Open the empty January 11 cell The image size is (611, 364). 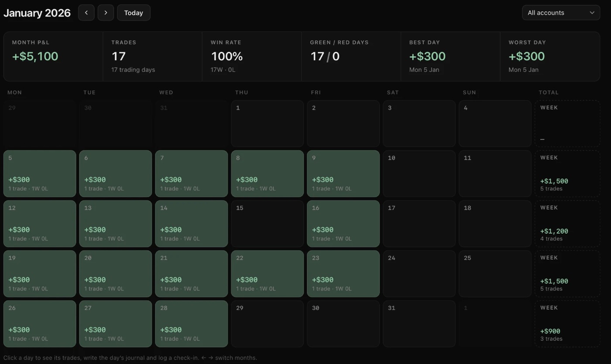tap(495, 173)
